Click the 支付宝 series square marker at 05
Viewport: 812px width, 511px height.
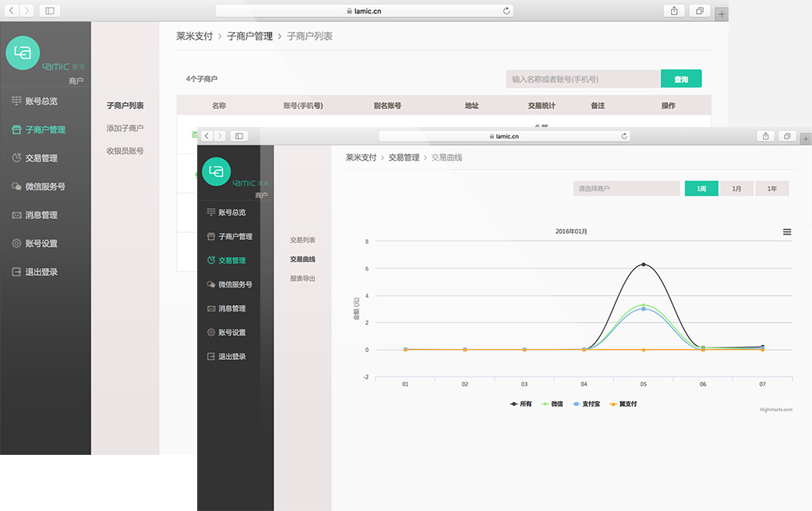[x=644, y=308]
